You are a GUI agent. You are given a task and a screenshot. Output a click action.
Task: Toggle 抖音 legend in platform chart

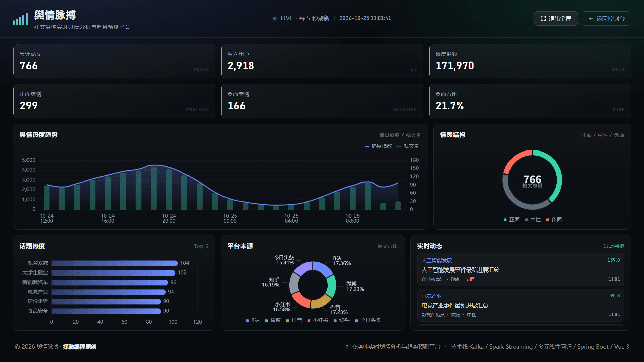[294, 320]
